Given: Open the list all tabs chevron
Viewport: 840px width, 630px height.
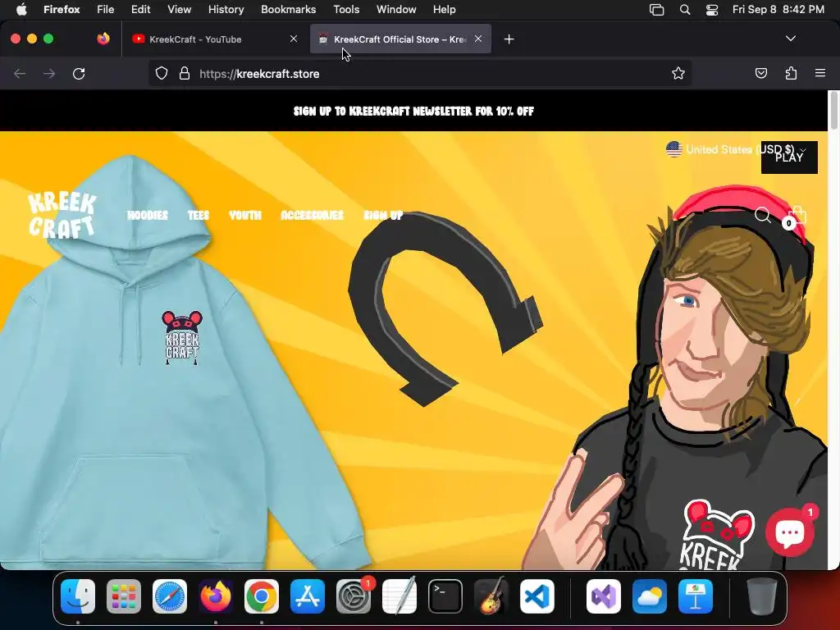Looking at the screenshot, I should 790,39.
